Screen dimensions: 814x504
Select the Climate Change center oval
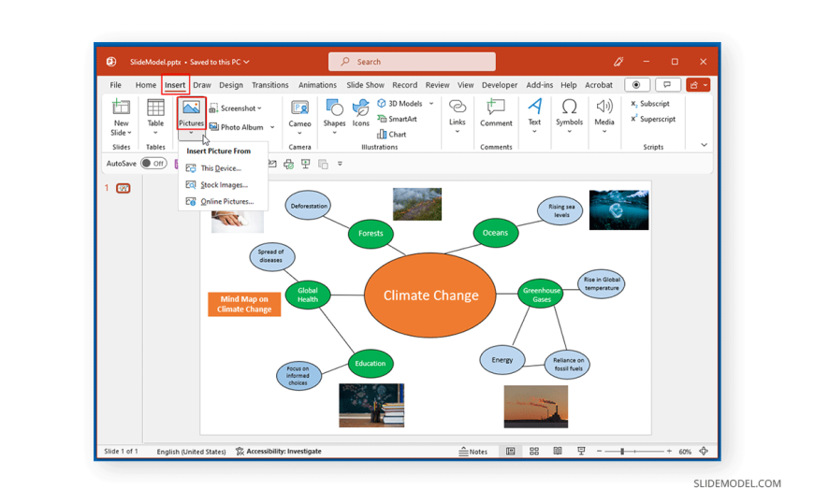[430, 295]
